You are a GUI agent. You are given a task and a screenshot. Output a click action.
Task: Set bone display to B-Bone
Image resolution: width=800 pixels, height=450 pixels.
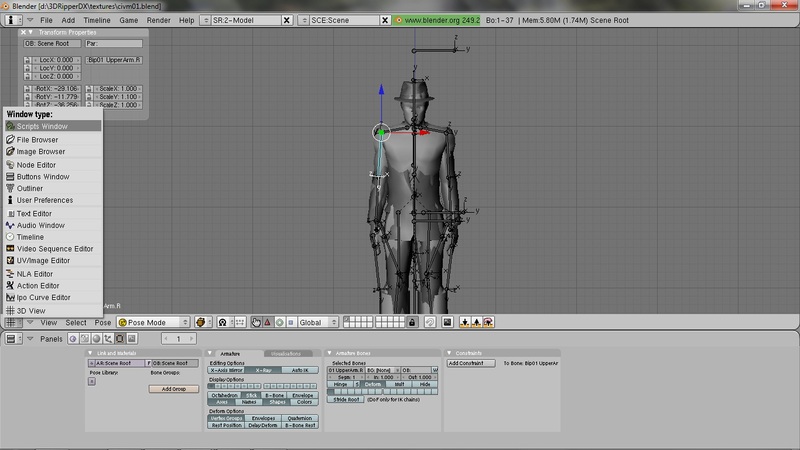tap(274, 395)
